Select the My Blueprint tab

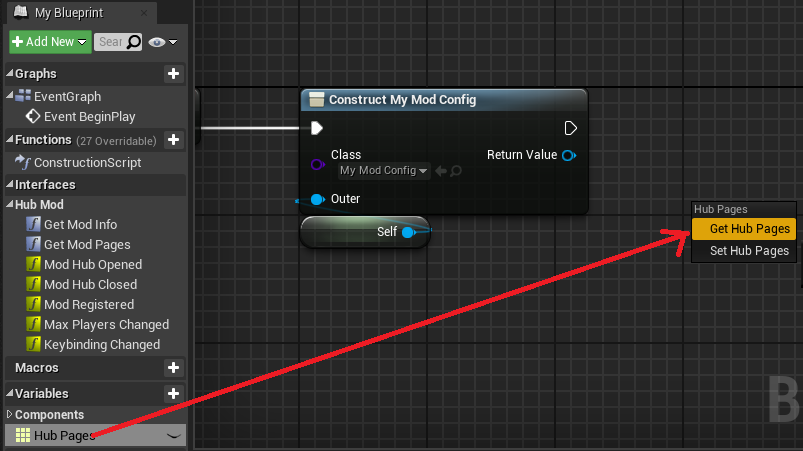tap(82, 12)
